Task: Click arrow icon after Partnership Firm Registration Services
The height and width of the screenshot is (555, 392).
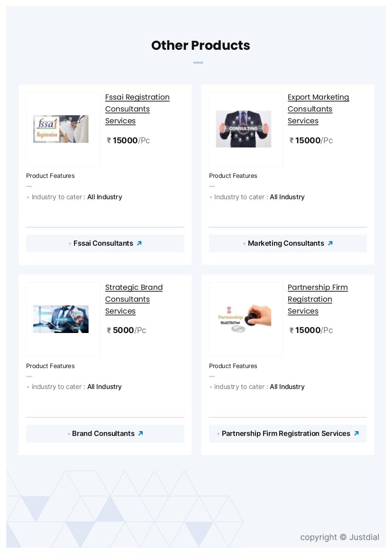Action: click(x=356, y=434)
